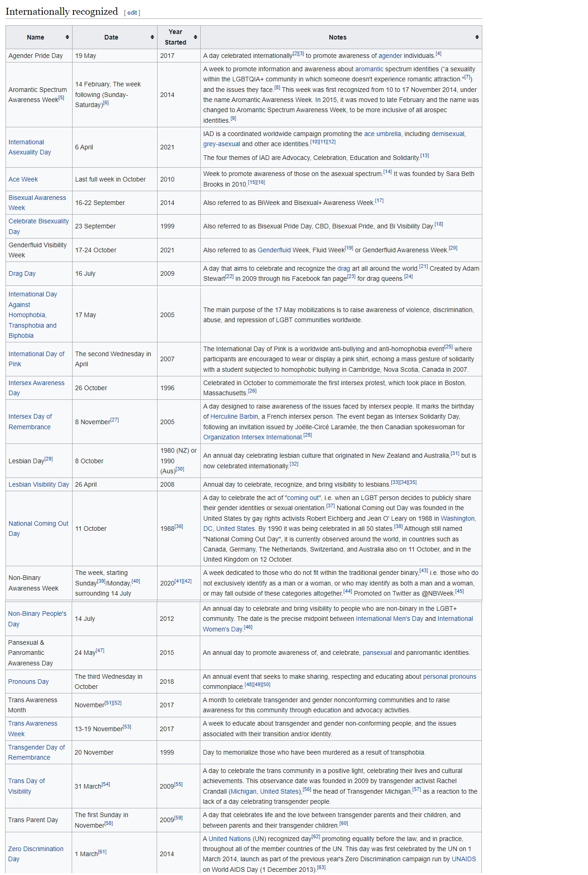Follow the Genderfluid link in notes
Viewport: 588px width, 875px height.
(274, 250)
